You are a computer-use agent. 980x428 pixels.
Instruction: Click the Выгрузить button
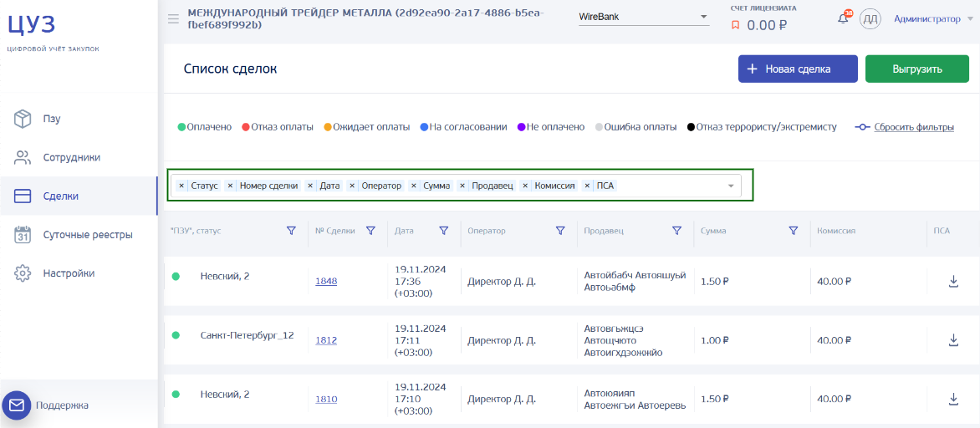tap(917, 69)
